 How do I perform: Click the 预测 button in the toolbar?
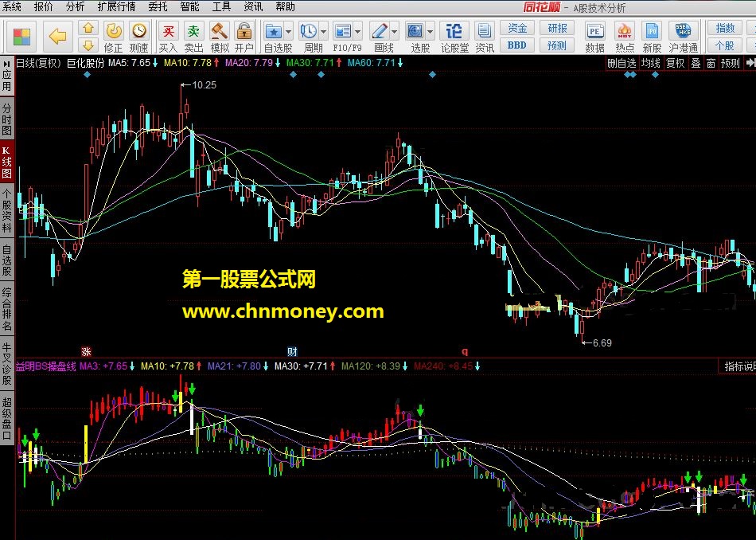click(557, 45)
